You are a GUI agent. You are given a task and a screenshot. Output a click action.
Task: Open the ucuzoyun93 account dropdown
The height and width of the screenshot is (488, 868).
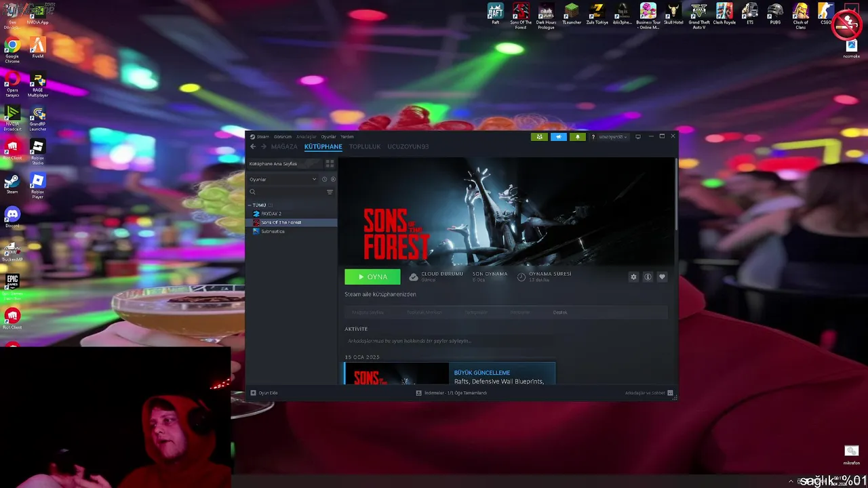[613, 137]
